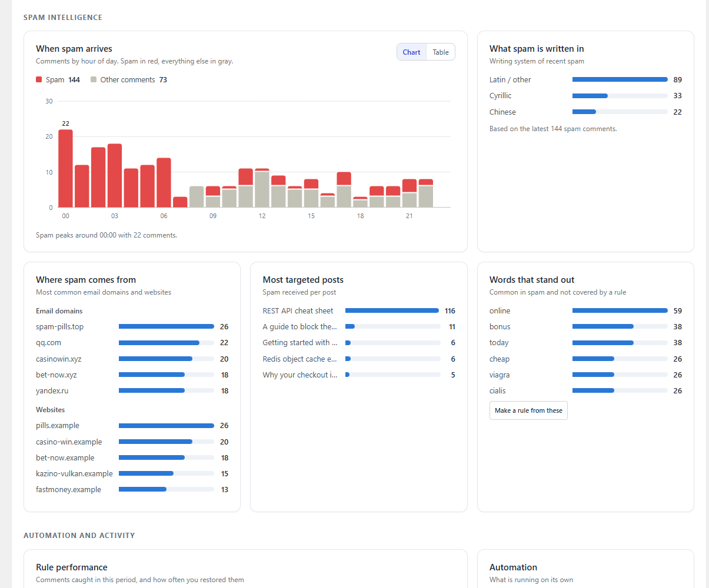709x588 pixels.
Task: Click the Chinese progress bar
Action: pyautogui.click(x=620, y=112)
